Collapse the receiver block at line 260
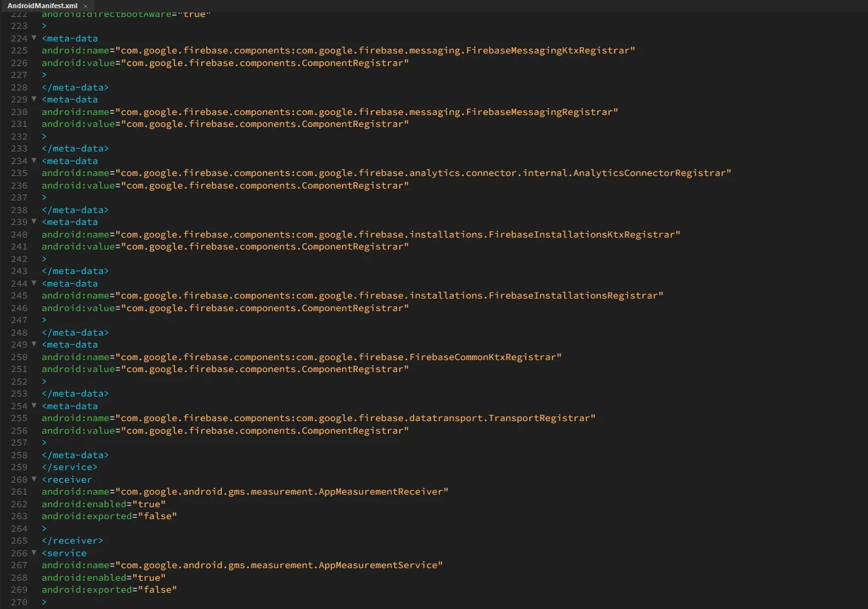Image resolution: width=868 pixels, height=609 pixels. tap(34, 480)
